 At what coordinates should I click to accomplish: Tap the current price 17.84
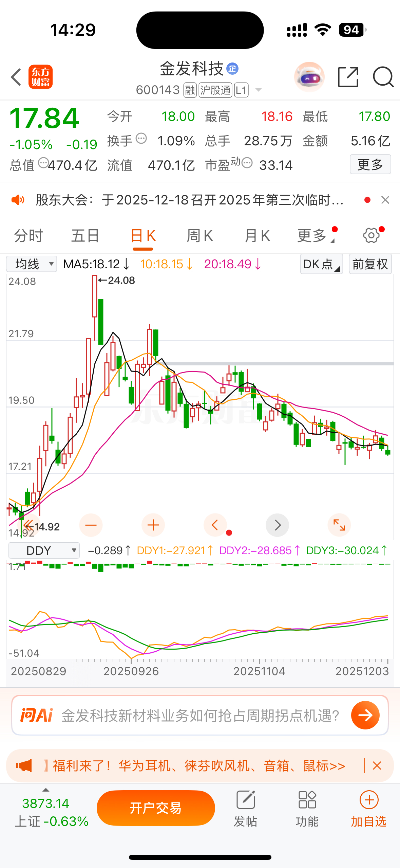coord(44,118)
